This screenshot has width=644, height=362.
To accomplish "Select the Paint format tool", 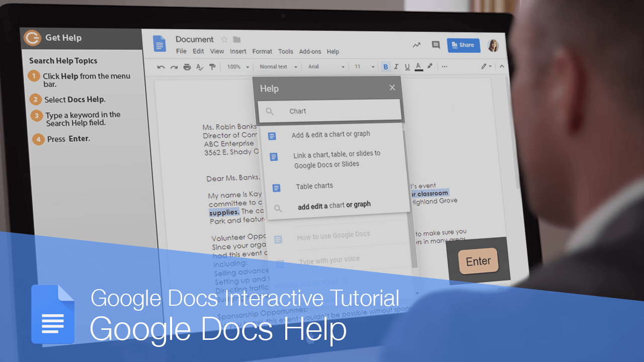I will pyautogui.click(x=212, y=66).
